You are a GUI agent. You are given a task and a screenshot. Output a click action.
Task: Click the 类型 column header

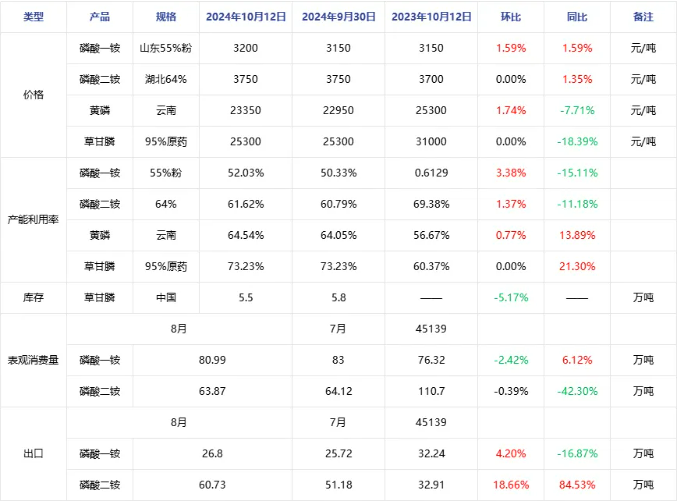pos(33,17)
